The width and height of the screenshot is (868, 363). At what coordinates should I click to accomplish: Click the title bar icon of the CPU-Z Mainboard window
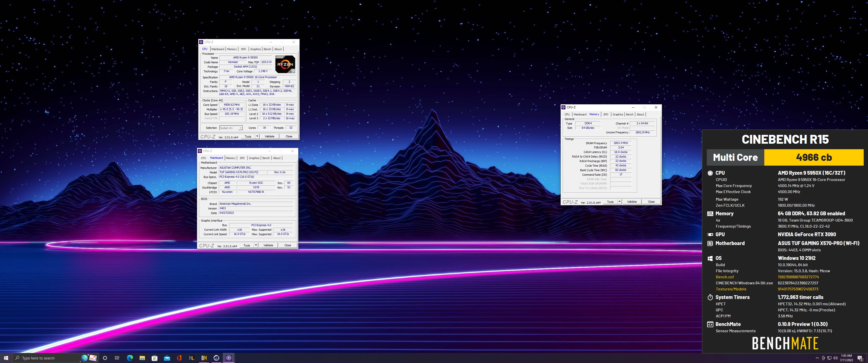click(200, 151)
